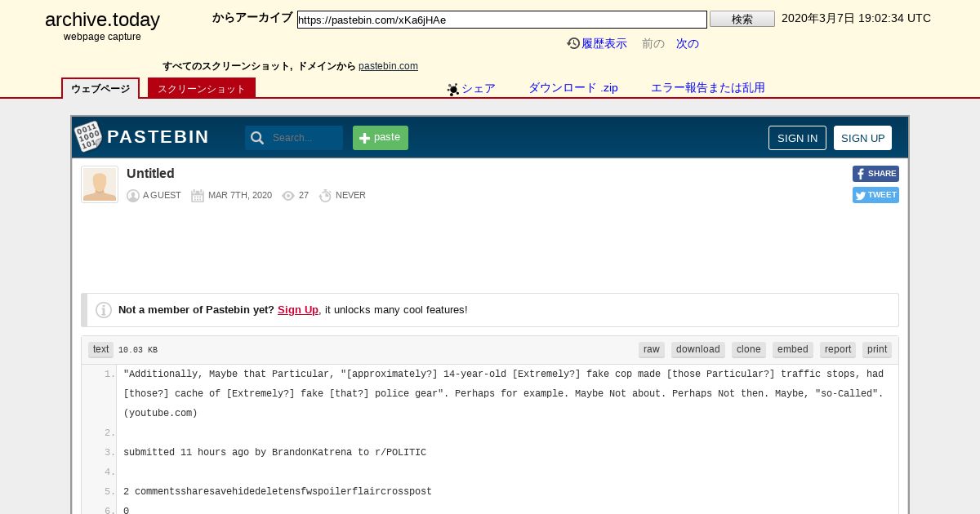This screenshot has width=980, height=514.
Task: Open the エラー報告または乱用 report link
Action: pyautogui.click(x=708, y=88)
